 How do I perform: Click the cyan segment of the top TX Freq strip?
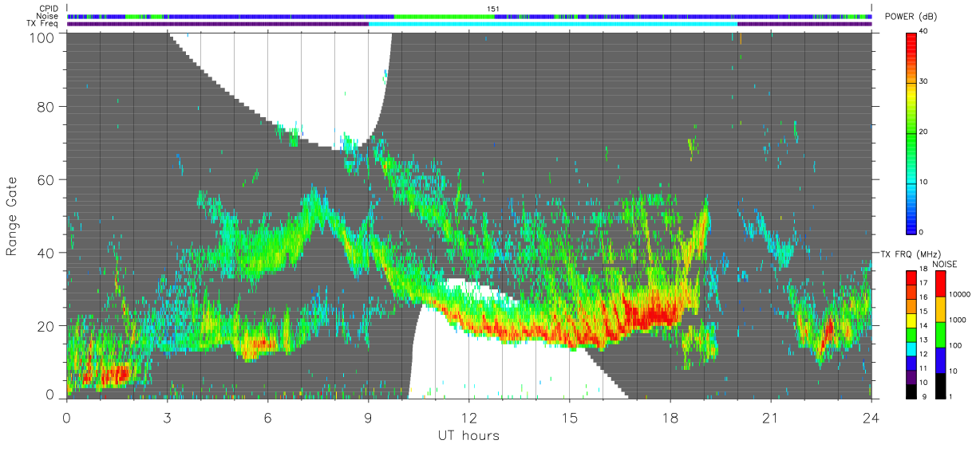552,24
